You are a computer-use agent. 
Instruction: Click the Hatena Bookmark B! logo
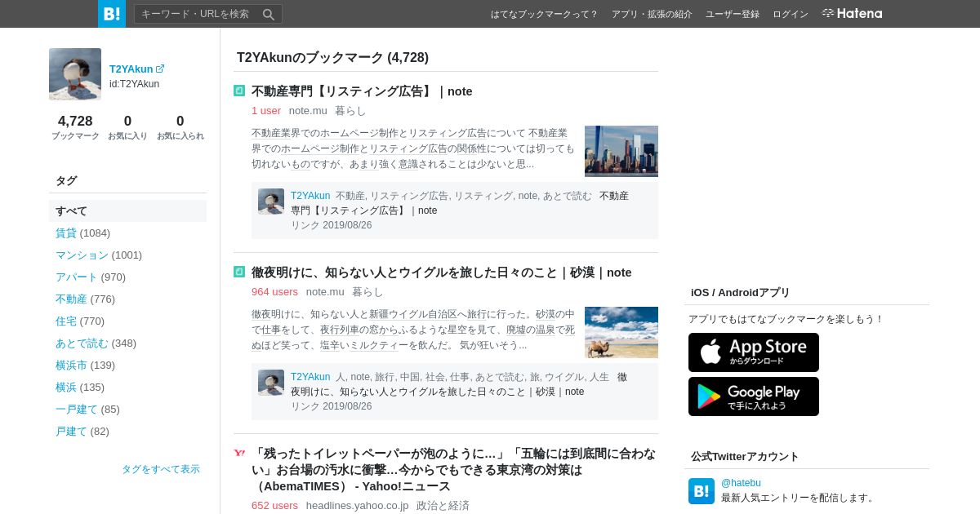point(112,14)
